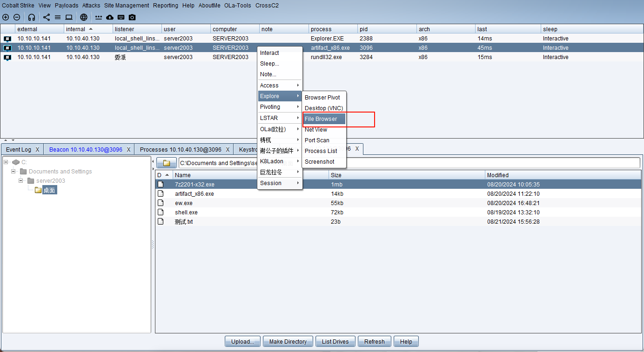Click beacon icon of Explorer.EXE row

tap(7, 39)
